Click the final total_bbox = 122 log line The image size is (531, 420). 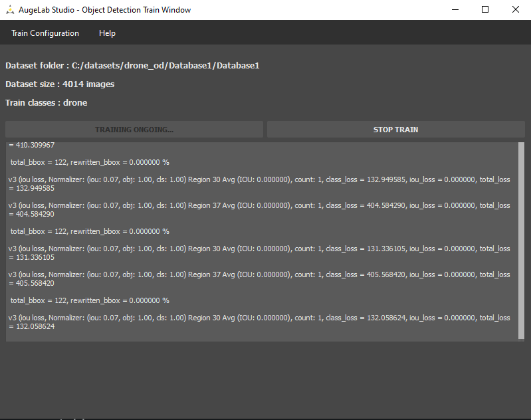tap(90, 300)
